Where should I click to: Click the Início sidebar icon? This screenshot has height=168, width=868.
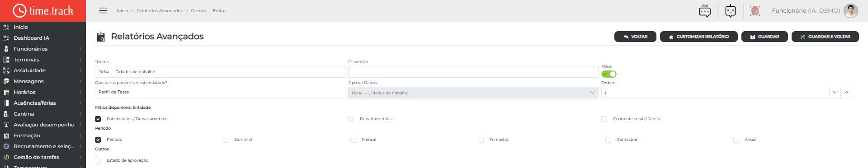[x=6, y=27]
